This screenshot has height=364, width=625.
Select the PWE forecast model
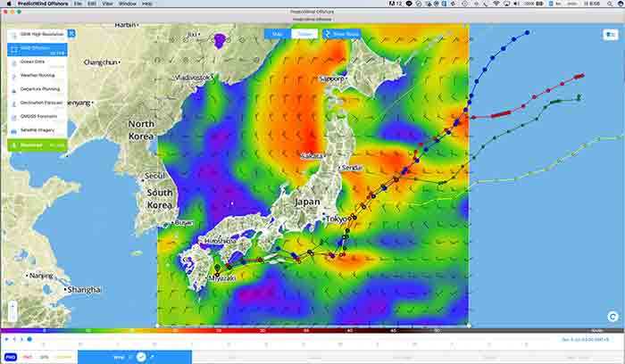[27, 357]
